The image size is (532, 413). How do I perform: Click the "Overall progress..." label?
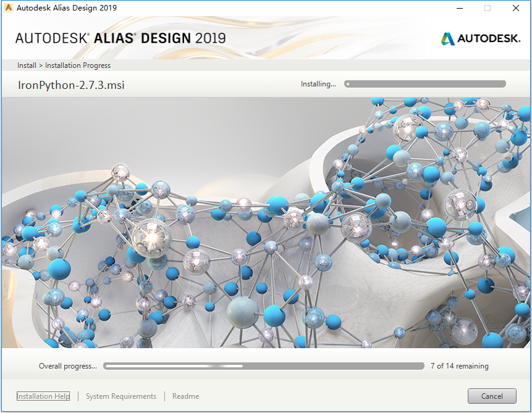click(x=68, y=366)
